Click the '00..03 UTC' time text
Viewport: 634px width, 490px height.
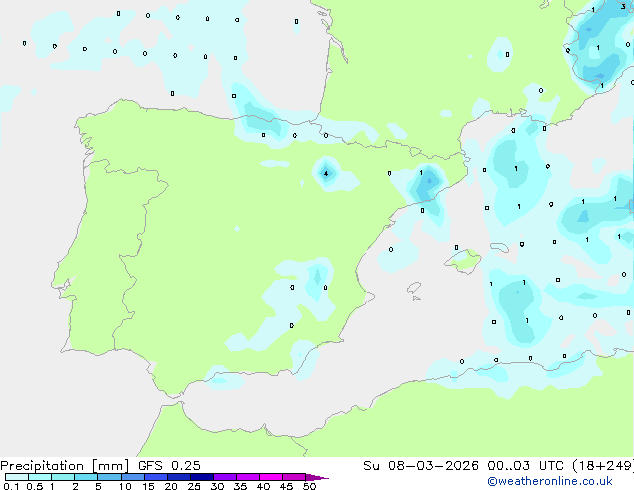[525, 466]
